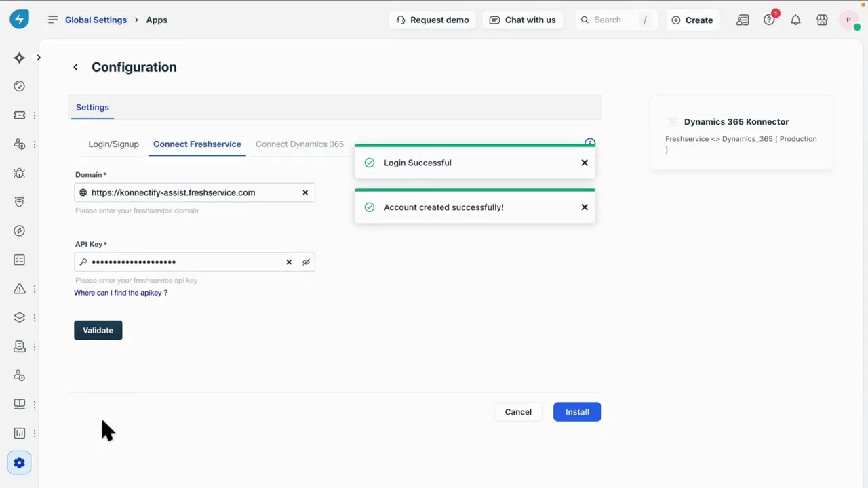This screenshot has width=868, height=488.
Task: Toggle the hamburger navigation menu
Action: [53, 20]
